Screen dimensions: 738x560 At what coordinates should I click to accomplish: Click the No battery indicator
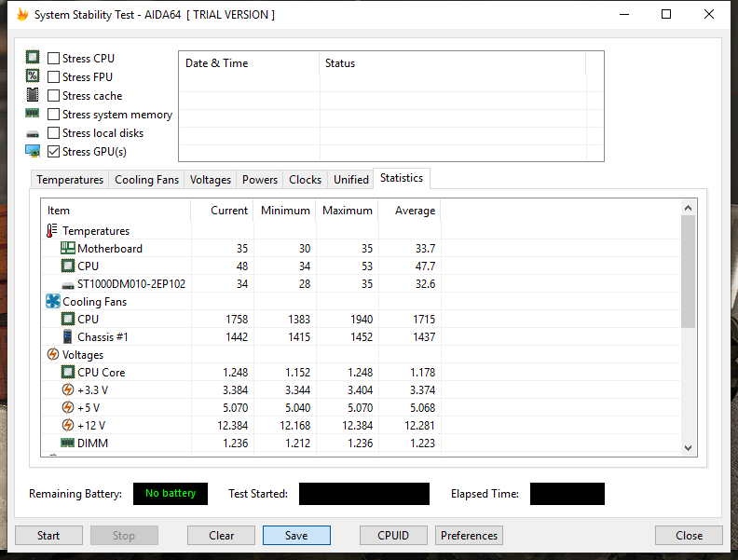pos(171,494)
